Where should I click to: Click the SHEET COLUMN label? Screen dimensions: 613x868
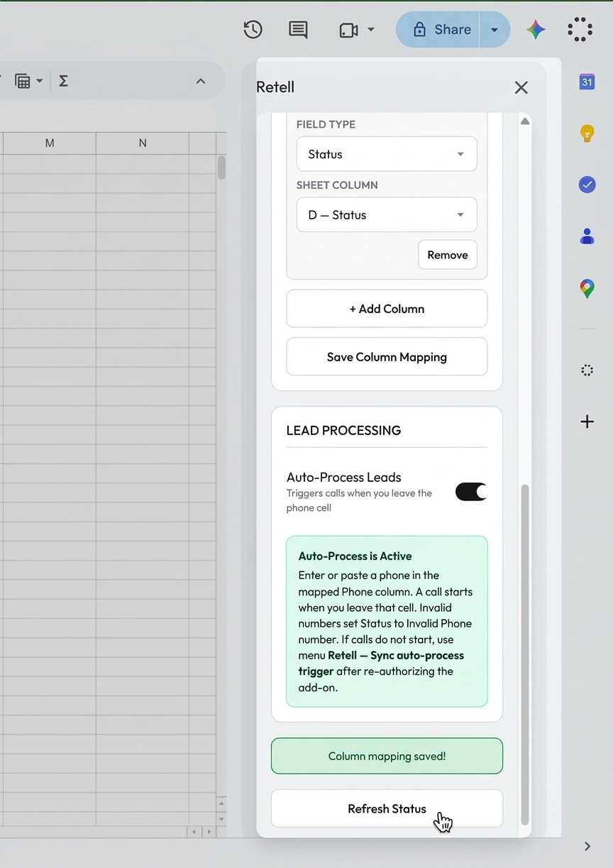(337, 185)
